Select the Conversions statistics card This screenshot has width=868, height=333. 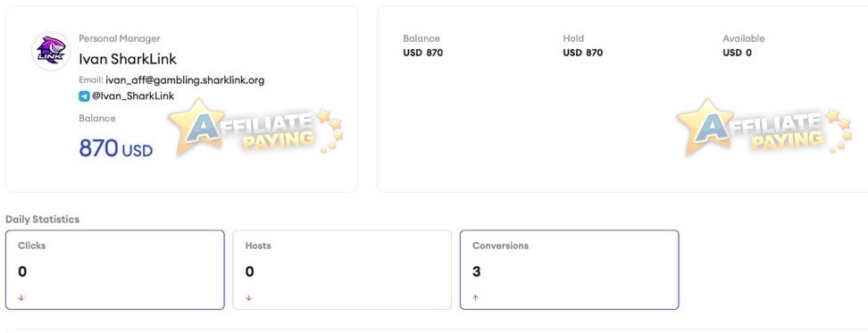click(569, 270)
